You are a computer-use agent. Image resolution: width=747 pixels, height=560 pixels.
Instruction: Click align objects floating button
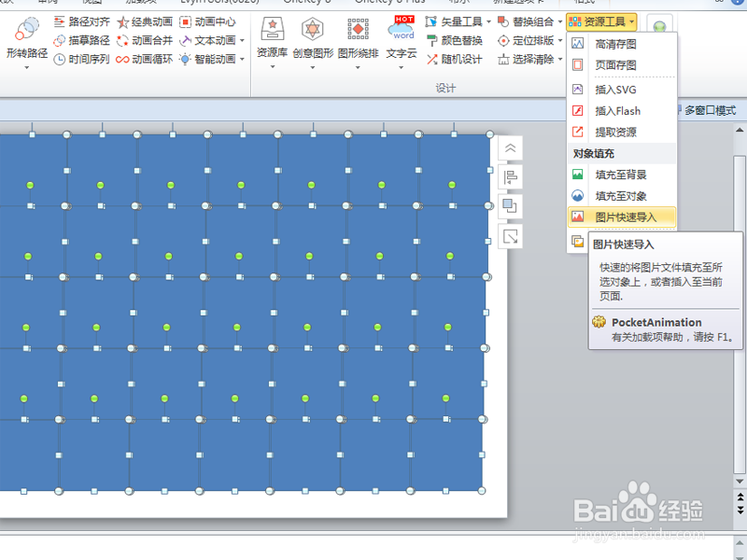tap(510, 177)
